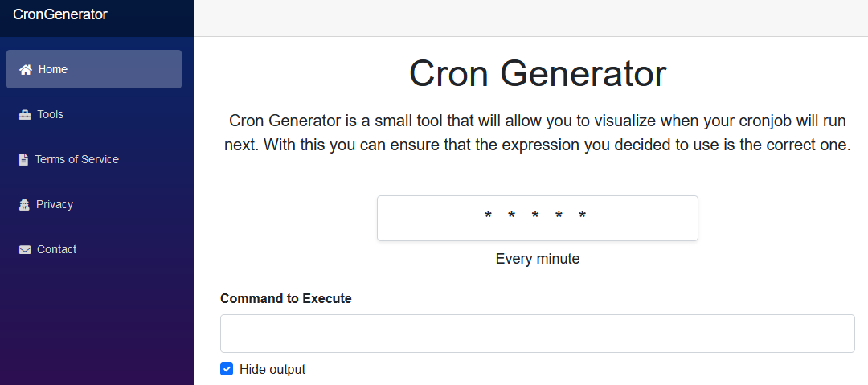Screen dimensions: 868x385
Task: Click the toolbox icon beside Tools
Action: pyautogui.click(x=25, y=115)
